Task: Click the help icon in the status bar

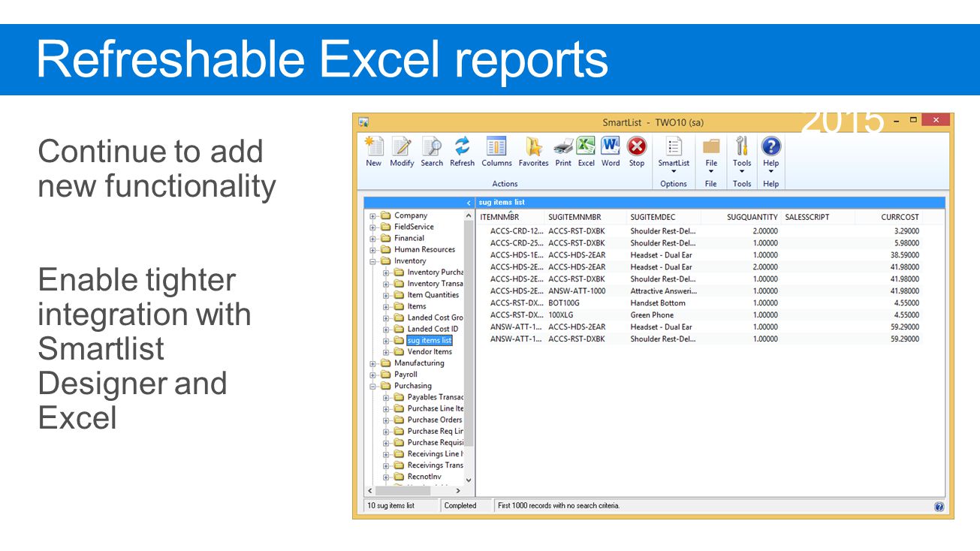Action: pos(939,507)
